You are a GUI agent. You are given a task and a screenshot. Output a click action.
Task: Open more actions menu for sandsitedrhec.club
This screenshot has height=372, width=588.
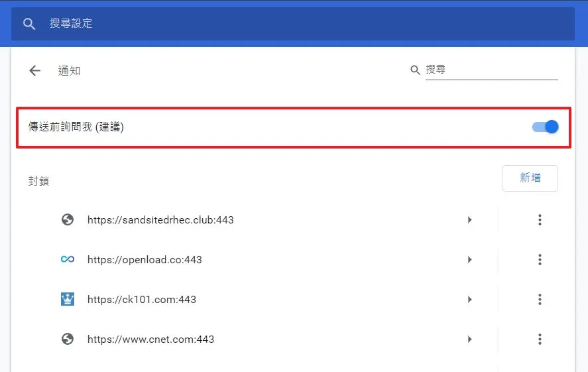pyautogui.click(x=540, y=219)
